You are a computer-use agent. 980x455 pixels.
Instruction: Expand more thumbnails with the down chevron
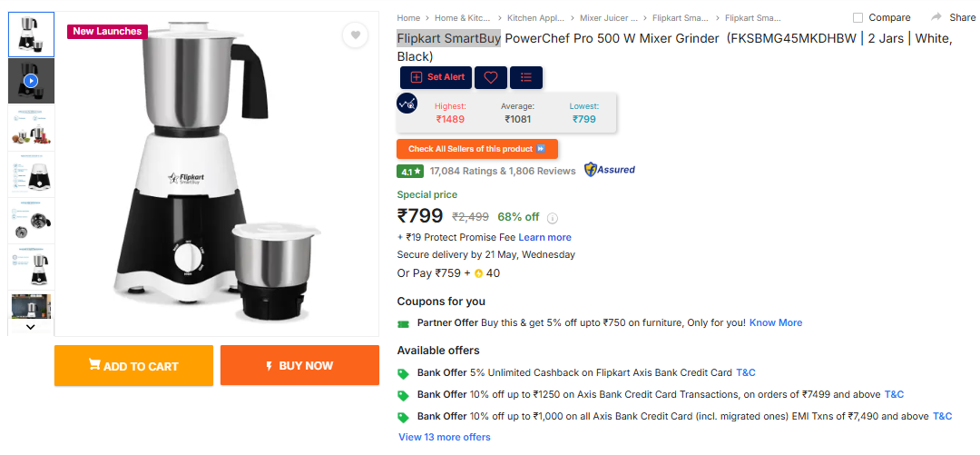31,327
